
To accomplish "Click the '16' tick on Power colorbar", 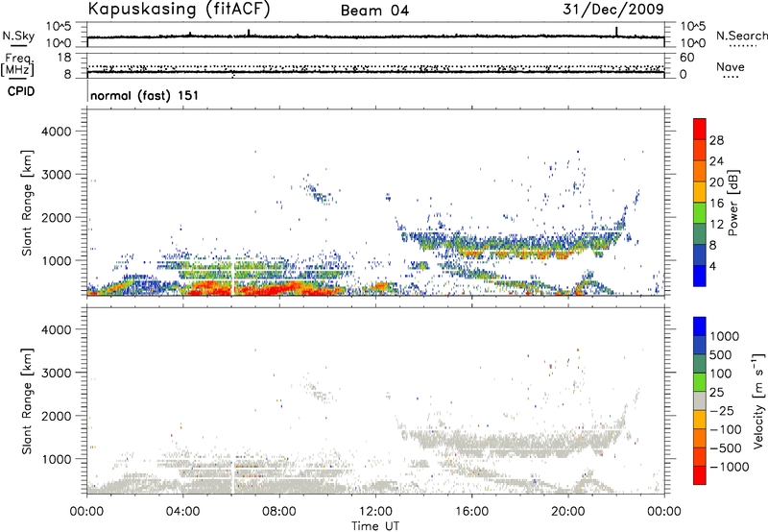I will (716, 204).
